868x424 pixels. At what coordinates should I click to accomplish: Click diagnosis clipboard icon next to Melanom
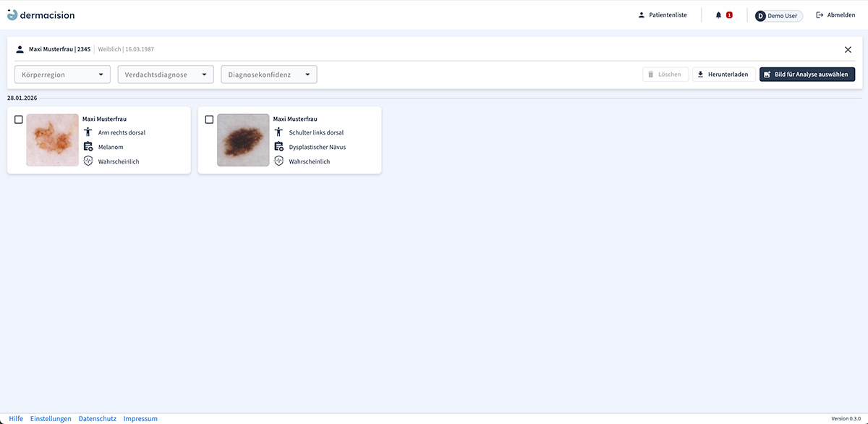coord(88,147)
